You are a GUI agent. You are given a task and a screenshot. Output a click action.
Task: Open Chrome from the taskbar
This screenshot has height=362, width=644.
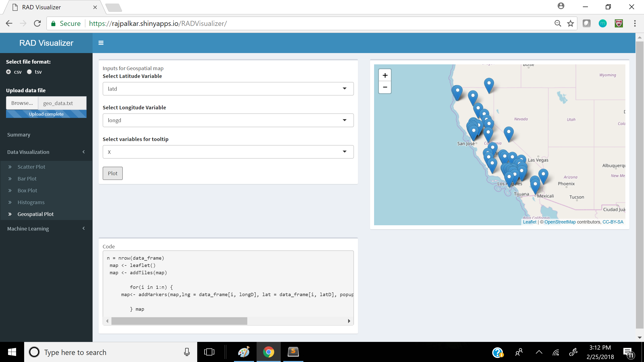pyautogui.click(x=268, y=352)
